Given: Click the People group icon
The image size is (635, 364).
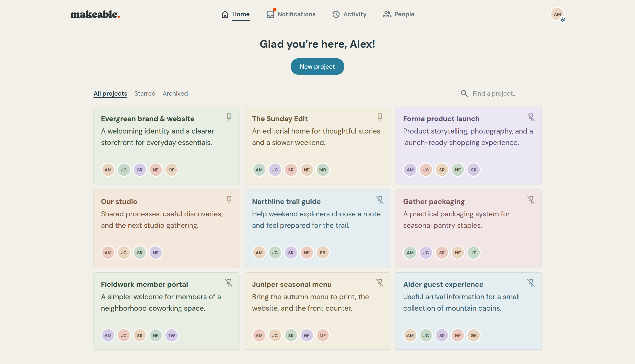Looking at the screenshot, I should 387,14.
